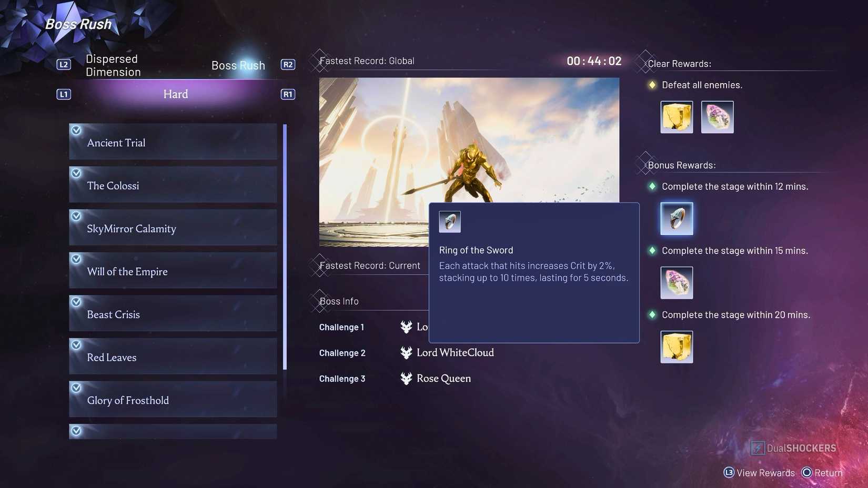The width and height of the screenshot is (868, 488).
Task: Select the gold cube clear reward icon
Action: [677, 117]
